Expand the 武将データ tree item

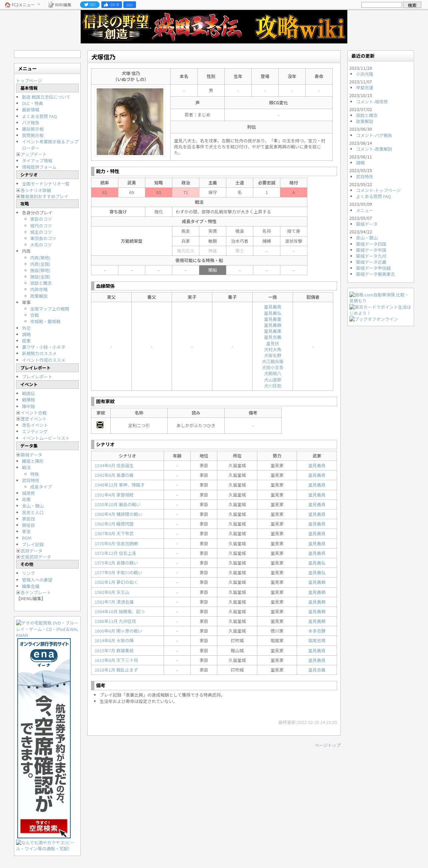pos(18,551)
